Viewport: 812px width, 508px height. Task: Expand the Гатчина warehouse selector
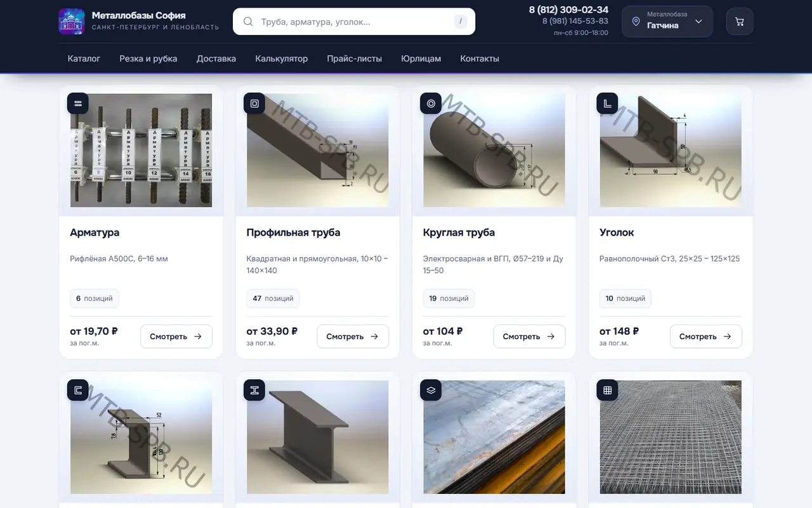coord(667,22)
